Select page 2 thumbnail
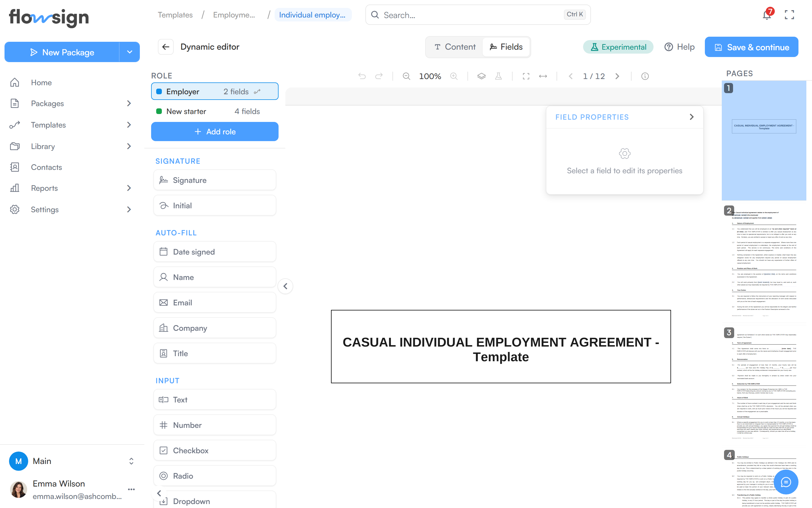The height and width of the screenshot is (508, 812). coord(764,263)
